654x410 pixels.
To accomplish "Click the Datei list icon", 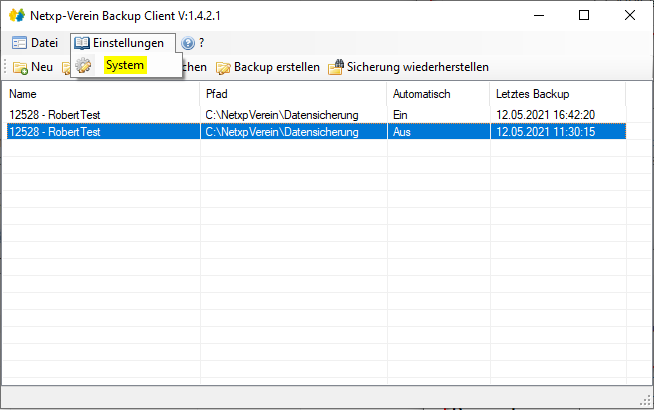I will [19, 43].
